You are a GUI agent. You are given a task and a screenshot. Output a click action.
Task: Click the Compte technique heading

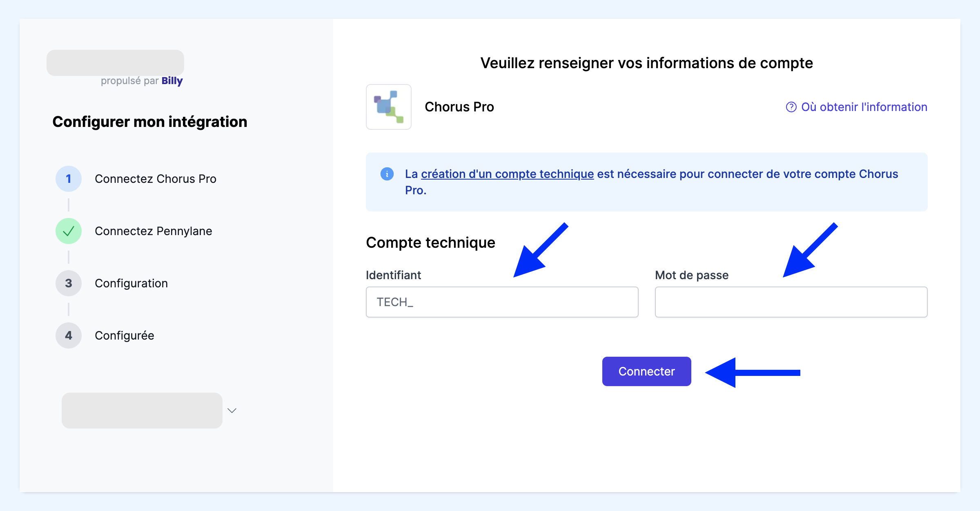430,242
